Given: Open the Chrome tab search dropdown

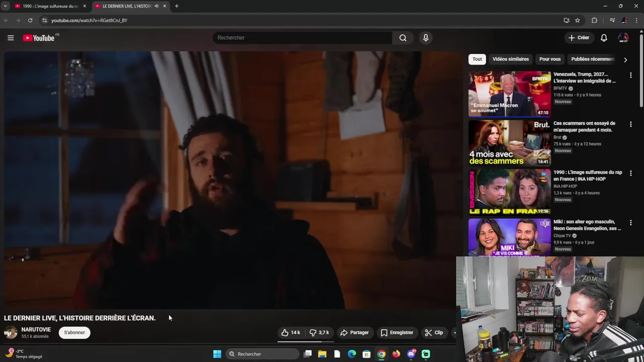Looking at the screenshot, I should click(5, 6).
